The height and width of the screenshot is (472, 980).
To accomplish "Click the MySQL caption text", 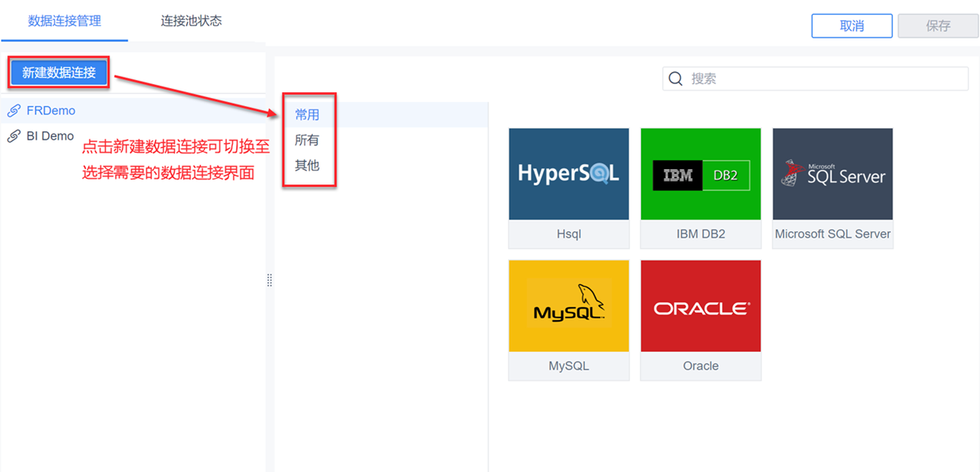I will pyautogui.click(x=569, y=367).
